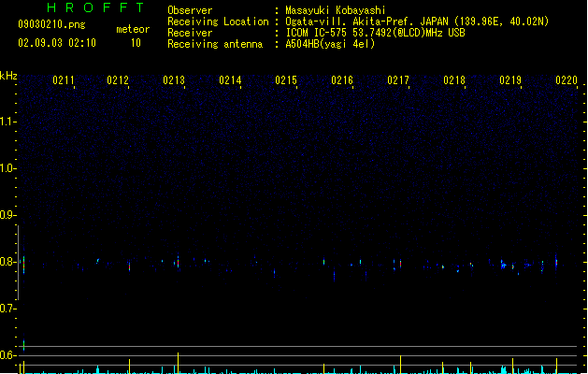Click the 0215 time marker
Viewport: 588px width, 374px height.
(286, 80)
